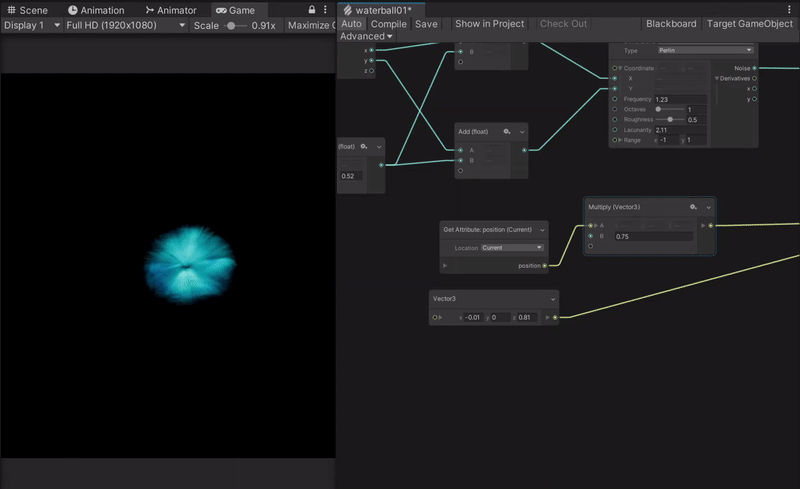Click the Coordinate Y input port
This screenshot has width=800, height=489.
(x=614, y=88)
